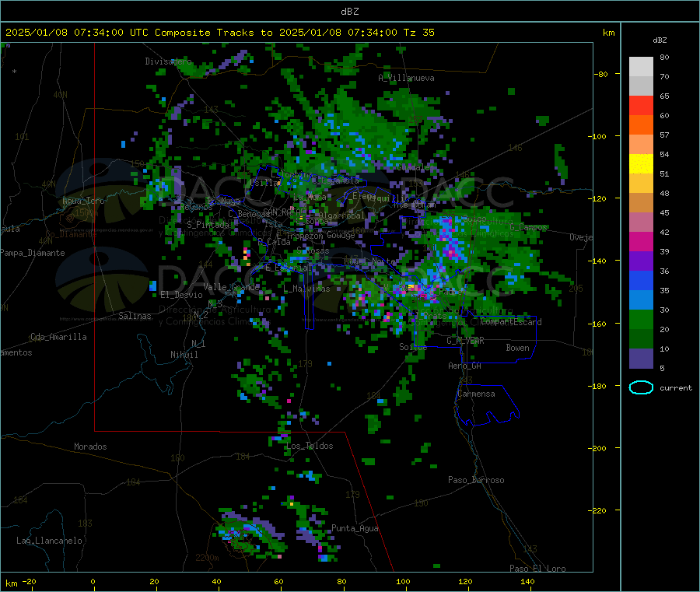Select the gray 65-70 dBZ swatch

pos(641,86)
